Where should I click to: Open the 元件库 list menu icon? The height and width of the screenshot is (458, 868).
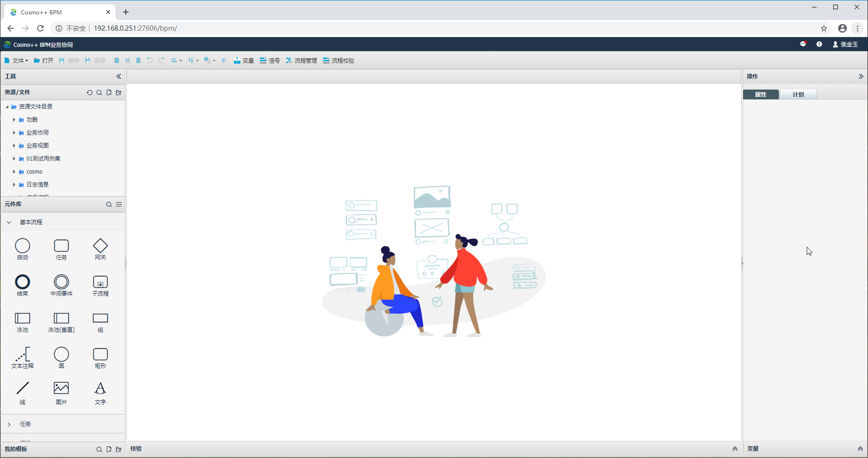[119, 204]
